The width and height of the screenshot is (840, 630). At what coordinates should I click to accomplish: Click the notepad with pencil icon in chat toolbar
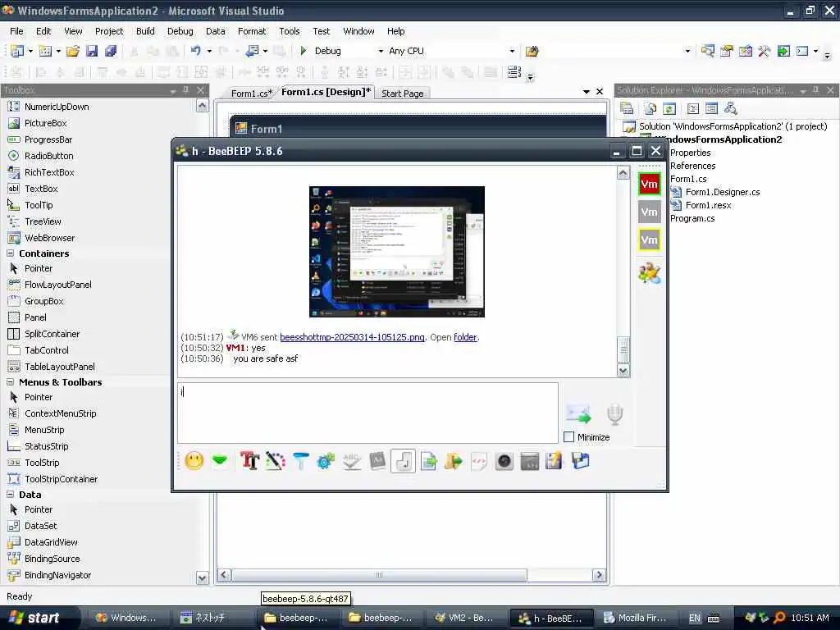click(554, 461)
